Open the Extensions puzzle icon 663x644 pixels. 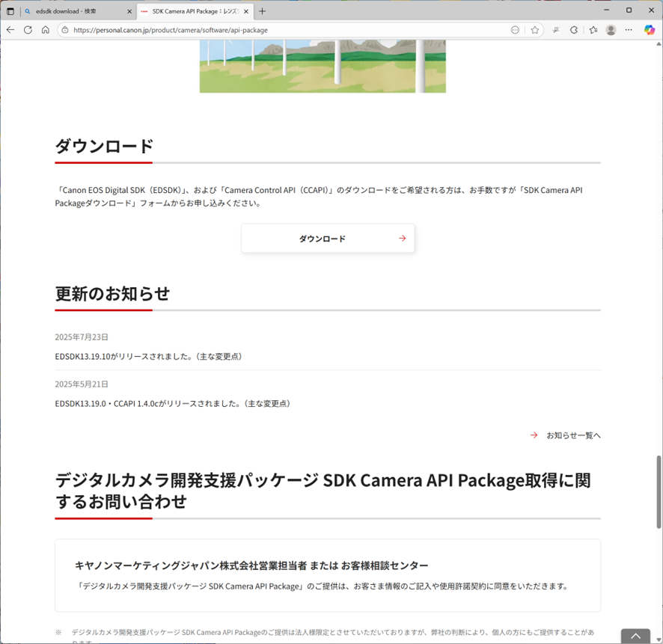click(574, 30)
